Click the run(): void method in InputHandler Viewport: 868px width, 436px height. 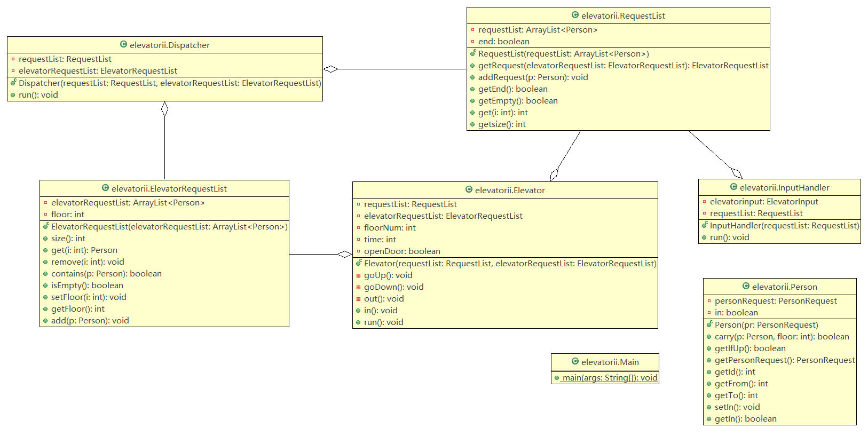tap(730, 237)
